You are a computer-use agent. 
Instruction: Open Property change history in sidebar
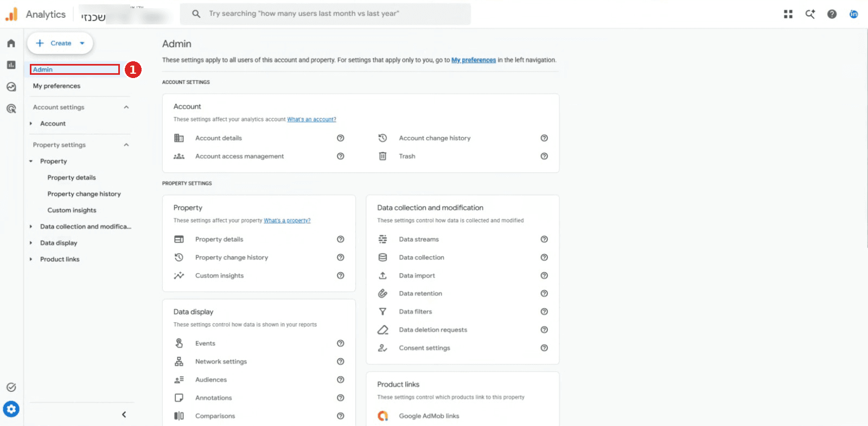(84, 194)
